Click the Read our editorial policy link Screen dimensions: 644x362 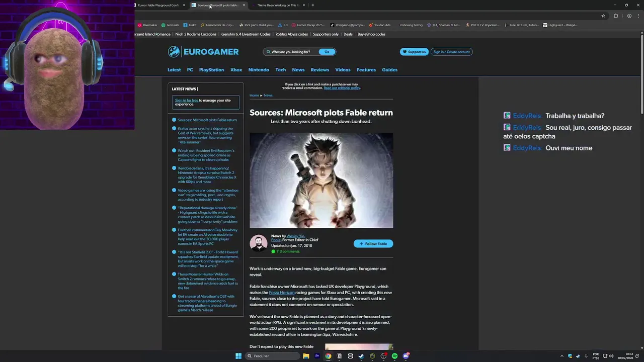(x=342, y=88)
